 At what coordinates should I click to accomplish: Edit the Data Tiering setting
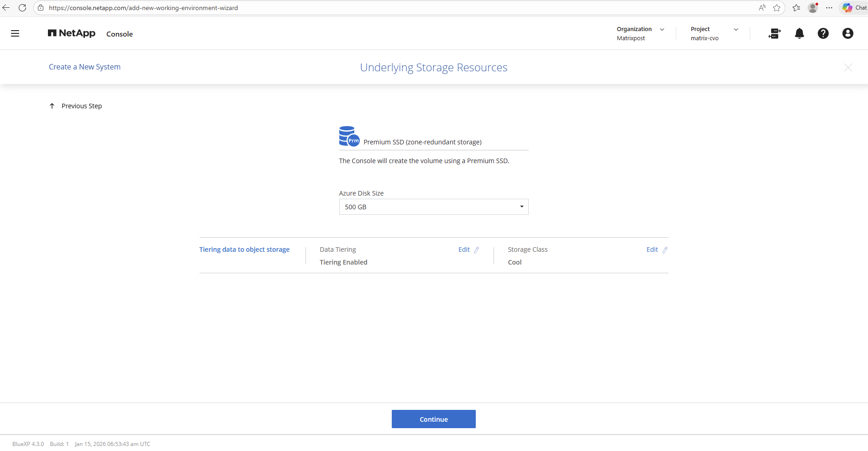[468, 249]
